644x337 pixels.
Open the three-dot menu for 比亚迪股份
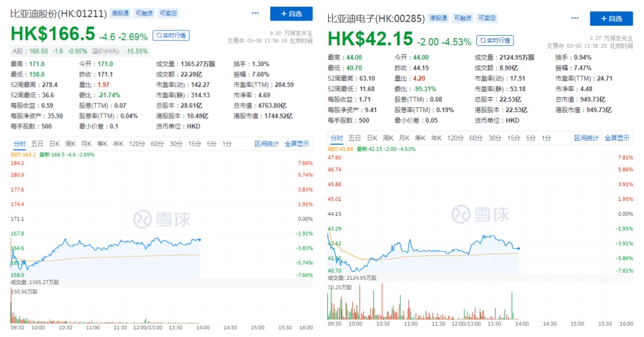[x=255, y=13]
